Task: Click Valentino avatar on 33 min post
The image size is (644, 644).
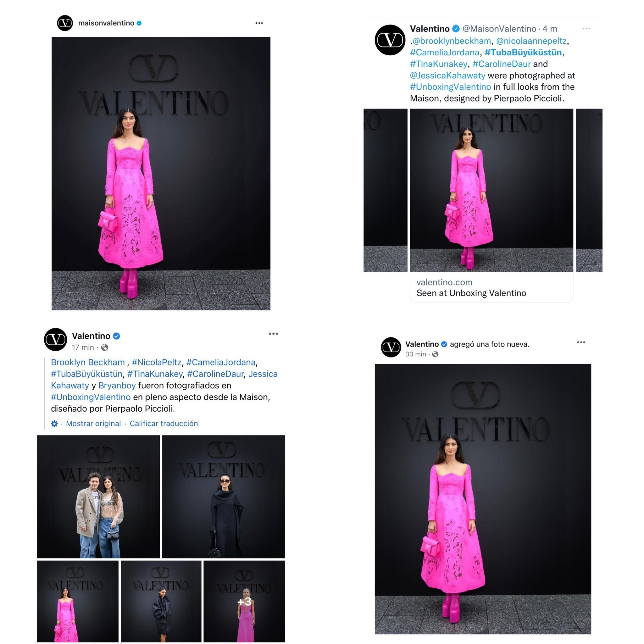Action: pyautogui.click(x=391, y=347)
